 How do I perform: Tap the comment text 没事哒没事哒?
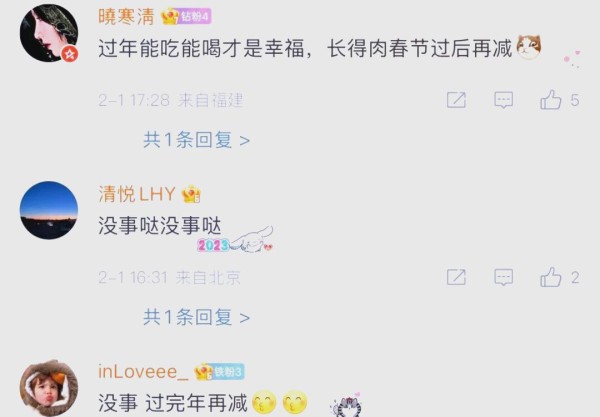coord(160,225)
